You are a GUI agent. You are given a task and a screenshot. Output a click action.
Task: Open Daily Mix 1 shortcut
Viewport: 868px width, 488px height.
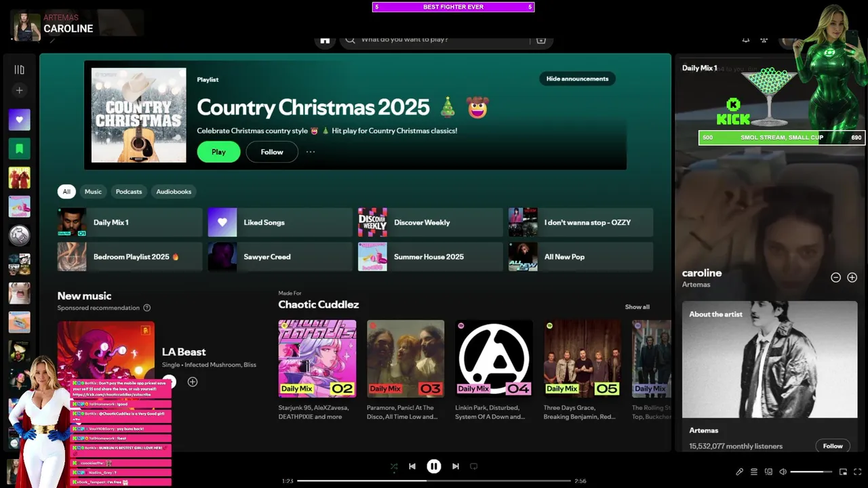pos(130,222)
